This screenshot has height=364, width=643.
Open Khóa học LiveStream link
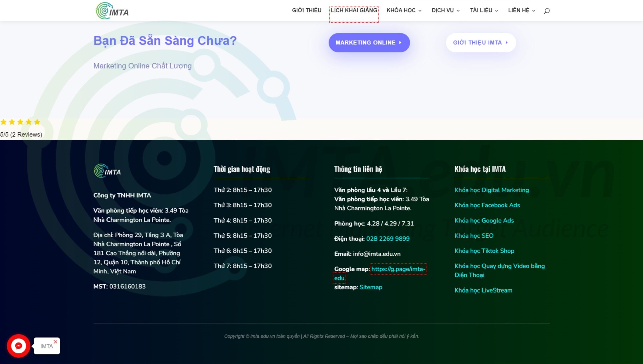coord(483,290)
